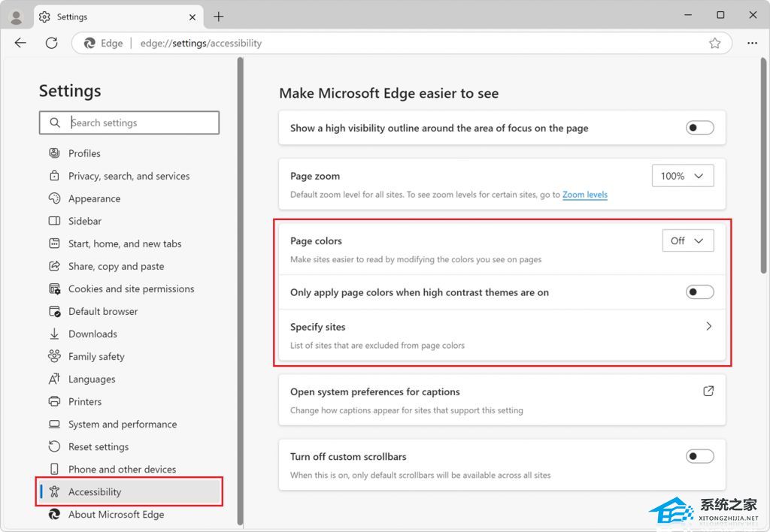Click the main page vertical scrollbar

coord(763,166)
